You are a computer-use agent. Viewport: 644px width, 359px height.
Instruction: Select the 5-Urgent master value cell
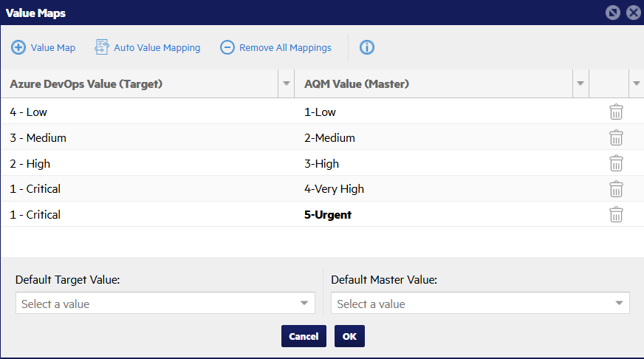coord(328,215)
